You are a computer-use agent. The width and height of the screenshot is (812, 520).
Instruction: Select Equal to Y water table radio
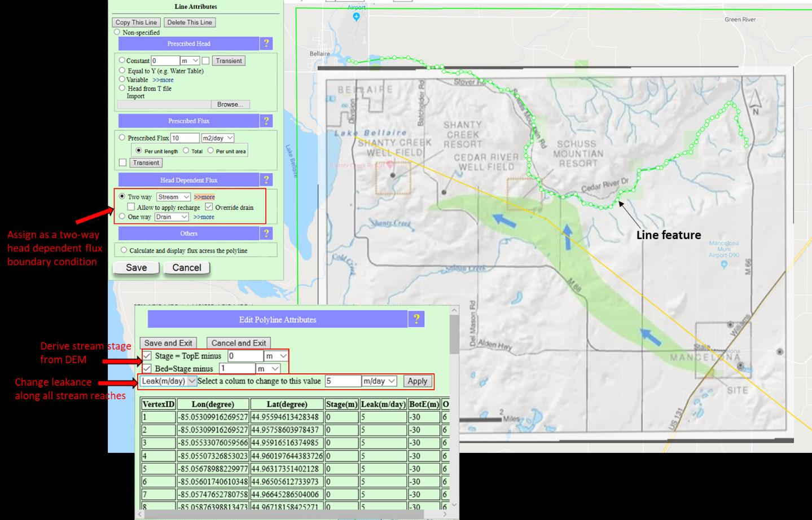(122, 70)
